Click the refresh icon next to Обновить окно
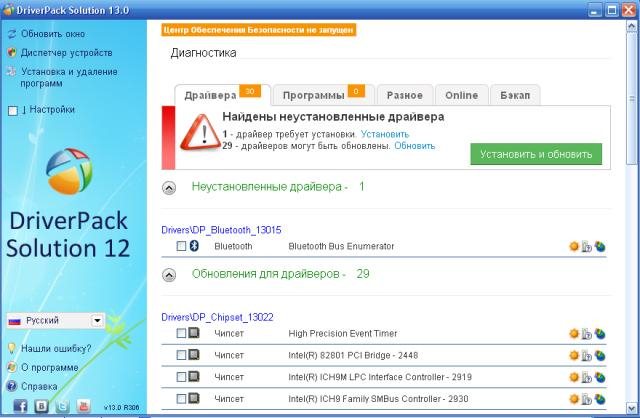Viewport: 640px width, 418px height. point(11,33)
